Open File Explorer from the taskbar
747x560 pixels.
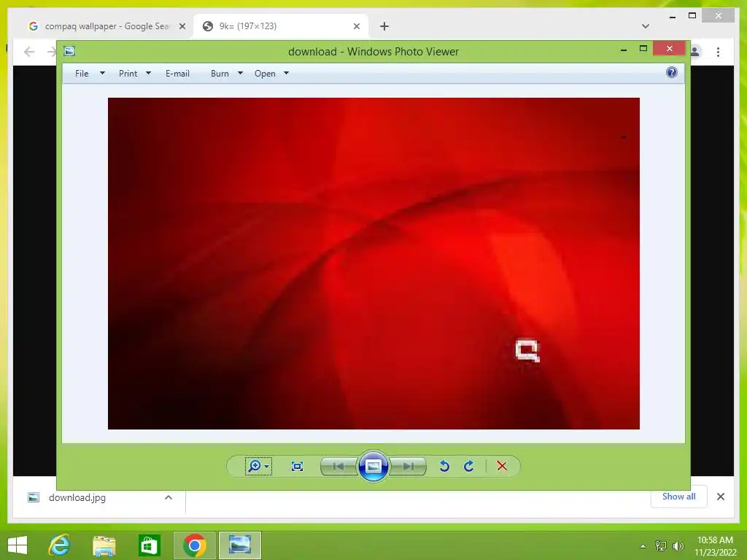click(104, 545)
